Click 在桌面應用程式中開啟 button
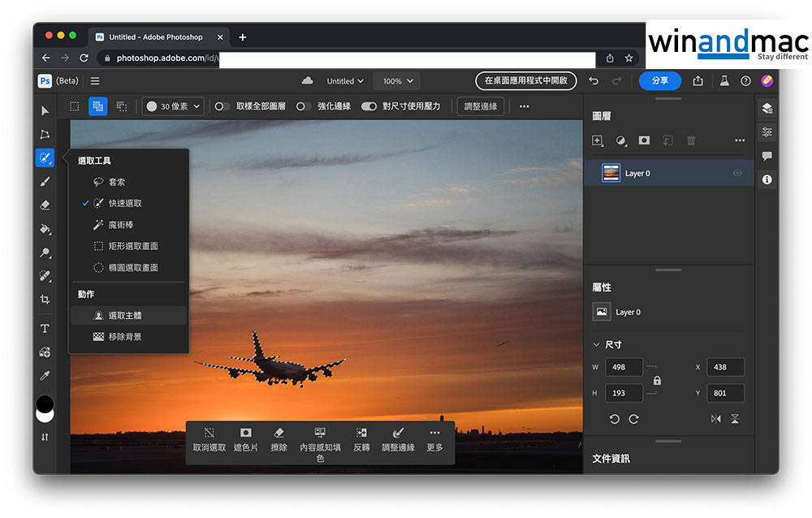Viewport: 812px width, 518px height. (x=525, y=81)
